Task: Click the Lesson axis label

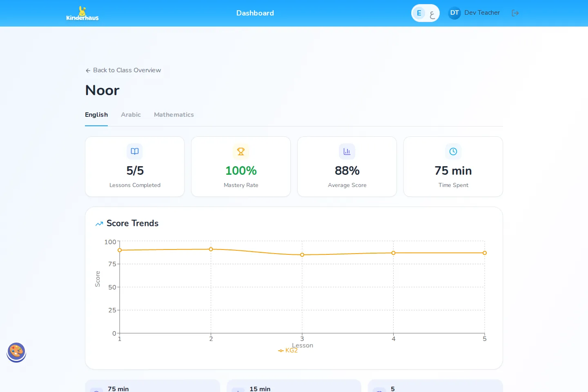Action: tap(303, 345)
